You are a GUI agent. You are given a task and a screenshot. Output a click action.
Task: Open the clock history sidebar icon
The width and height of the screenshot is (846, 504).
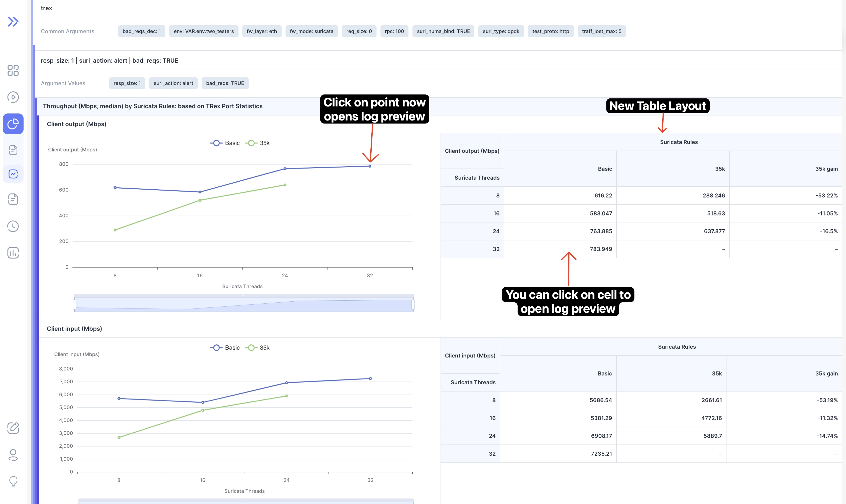(x=13, y=226)
